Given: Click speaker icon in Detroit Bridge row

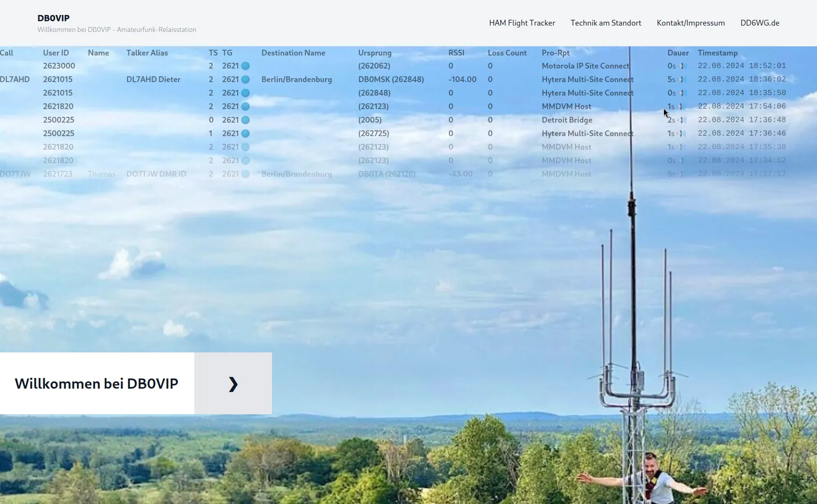Looking at the screenshot, I should pos(683,120).
